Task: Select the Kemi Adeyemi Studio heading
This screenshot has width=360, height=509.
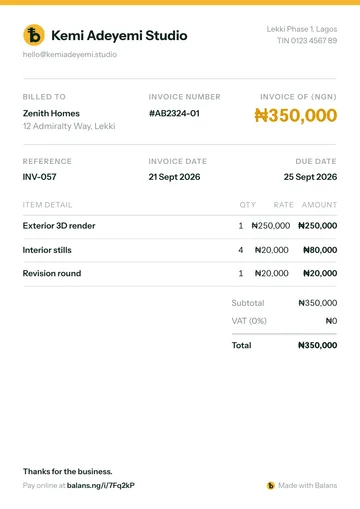Action: (x=119, y=35)
